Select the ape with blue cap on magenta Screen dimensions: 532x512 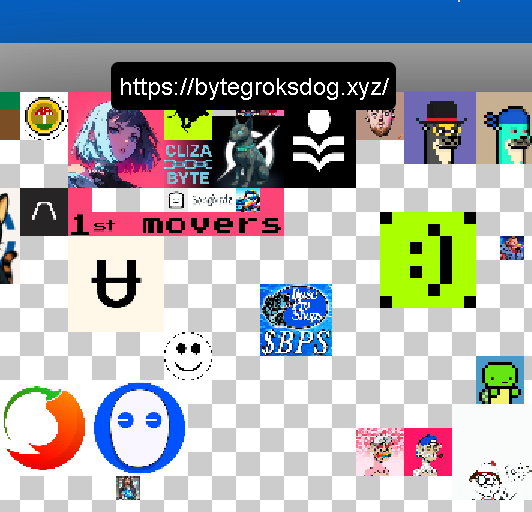428,452
